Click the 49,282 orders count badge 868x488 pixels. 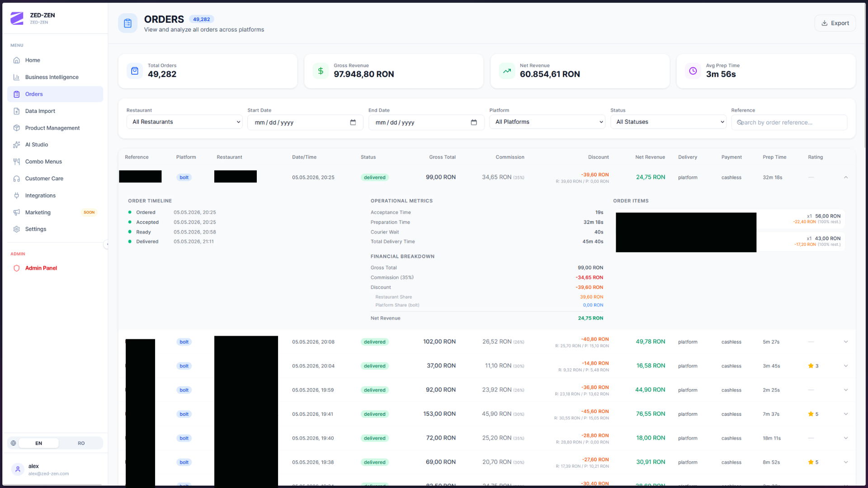[x=202, y=19]
